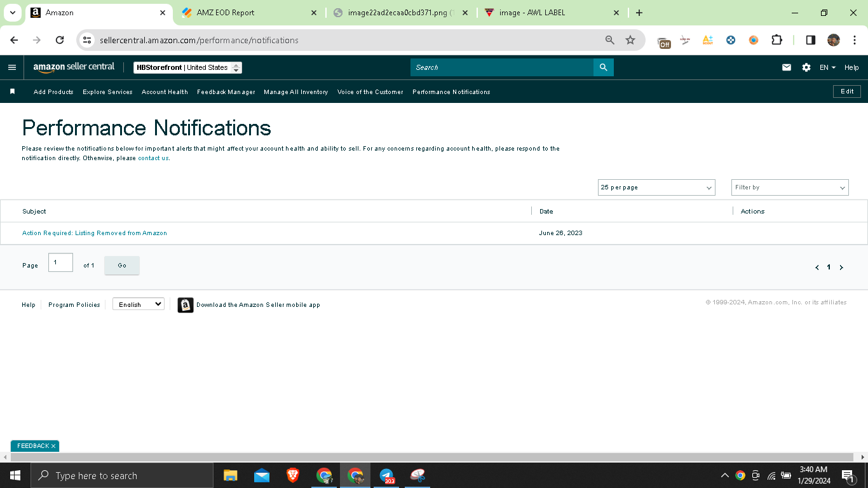868x488 pixels.
Task: View site information icon in address bar
Action: 88,40
